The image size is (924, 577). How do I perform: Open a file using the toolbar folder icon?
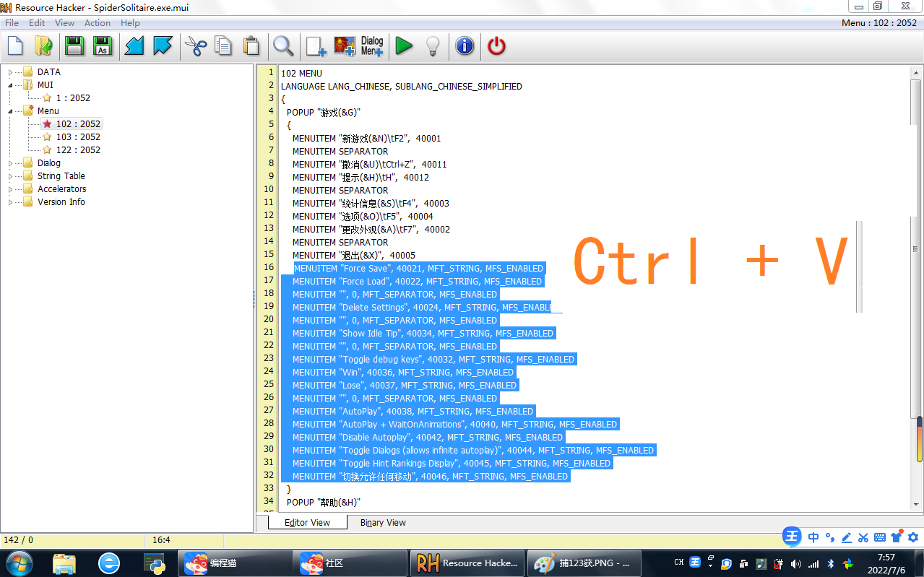click(43, 46)
